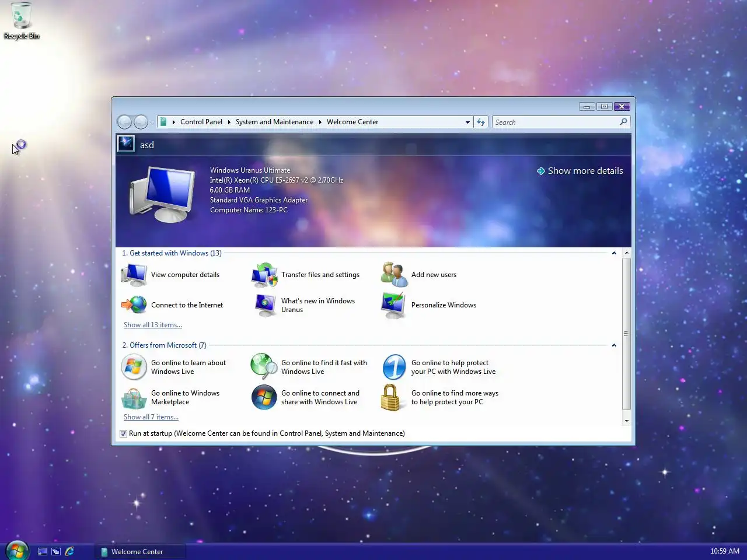Click the Show all 13 items link
This screenshot has width=747, height=560.
pos(153,325)
